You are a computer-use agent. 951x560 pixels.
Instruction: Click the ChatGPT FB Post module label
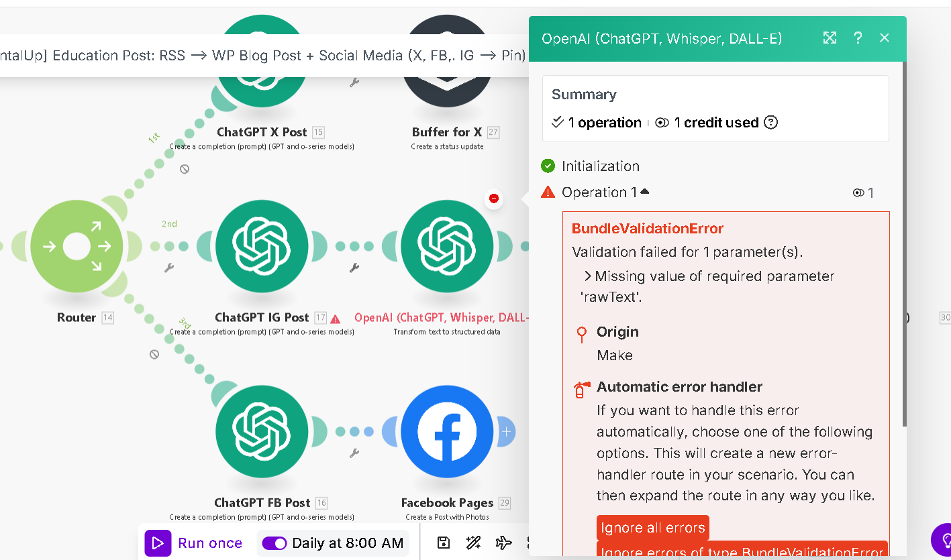point(262,502)
